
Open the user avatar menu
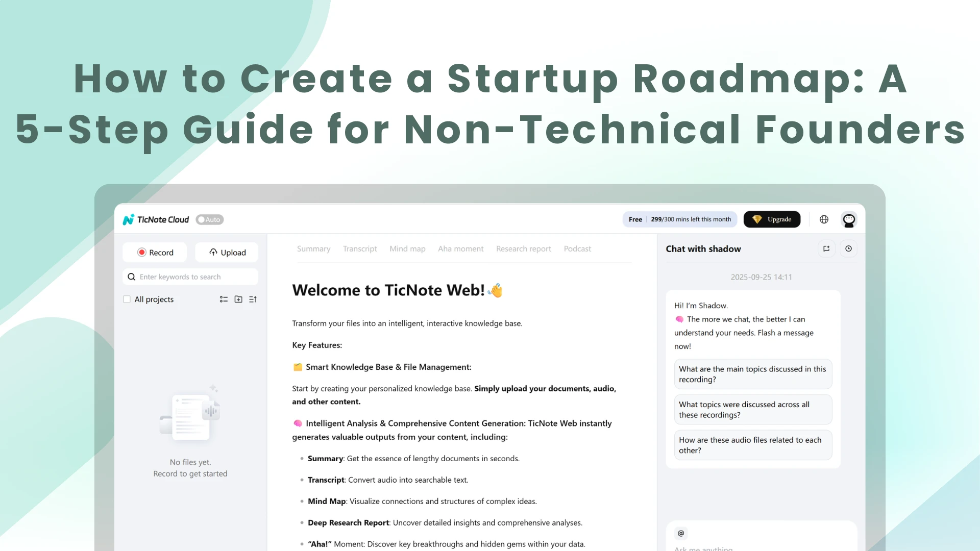coord(849,219)
